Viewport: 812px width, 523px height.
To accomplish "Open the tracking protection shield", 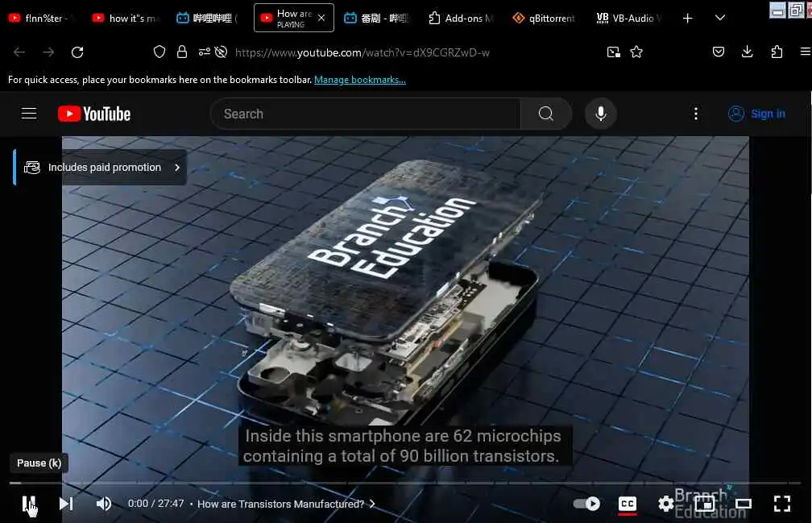I will click(159, 52).
